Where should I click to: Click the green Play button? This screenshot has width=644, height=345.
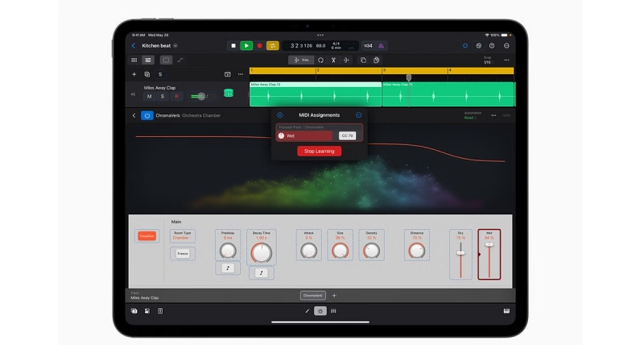(246, 46)
